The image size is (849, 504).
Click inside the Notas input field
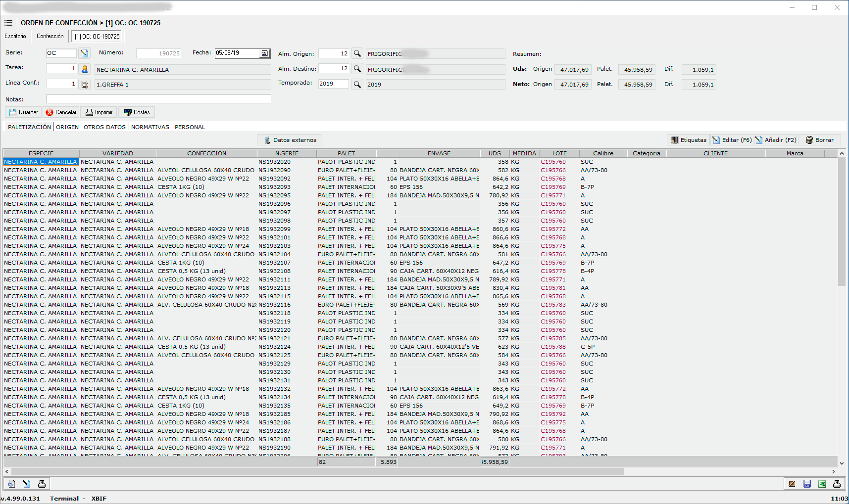(158, 99)
